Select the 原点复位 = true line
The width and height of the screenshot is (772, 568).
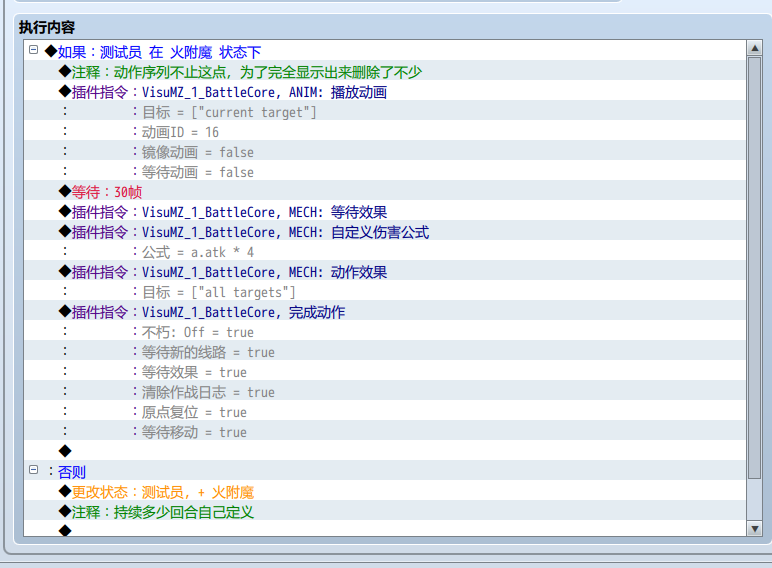click(x=385, y=412)
